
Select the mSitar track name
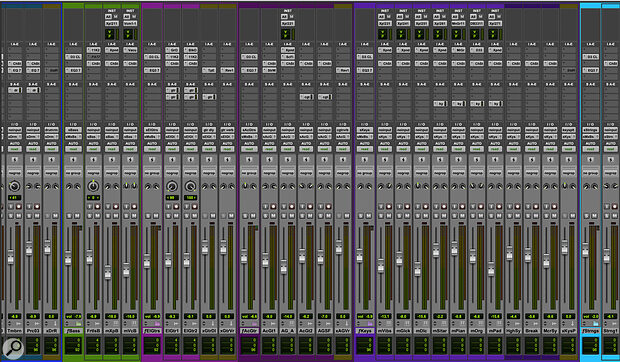pos(440,330)
